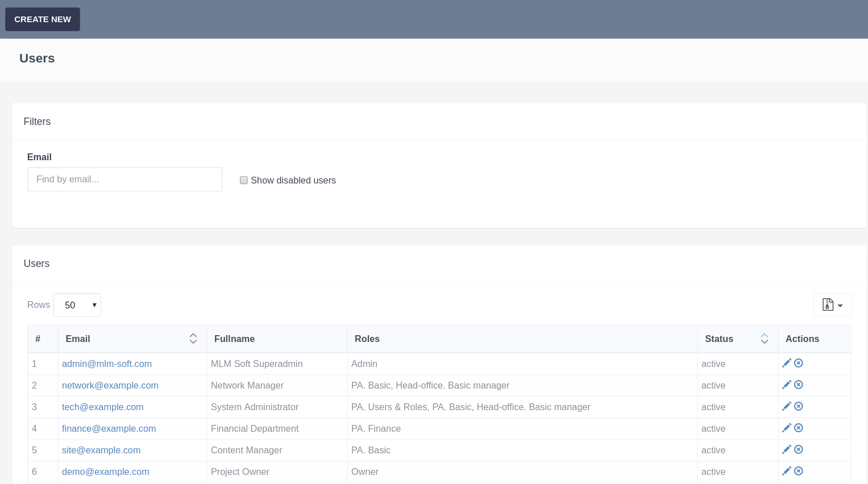
Task: Open admin@mlm-soft.com user link
Action: click(x=107, y=364)
